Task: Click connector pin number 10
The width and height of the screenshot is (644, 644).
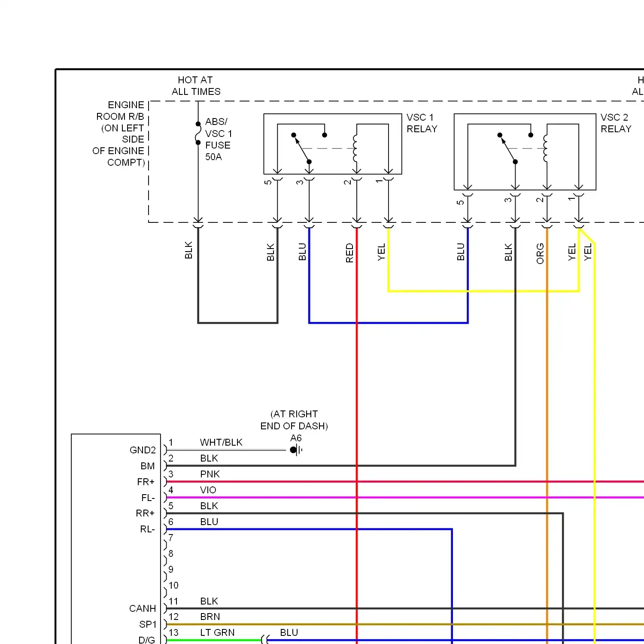Action: pos(173,585)
